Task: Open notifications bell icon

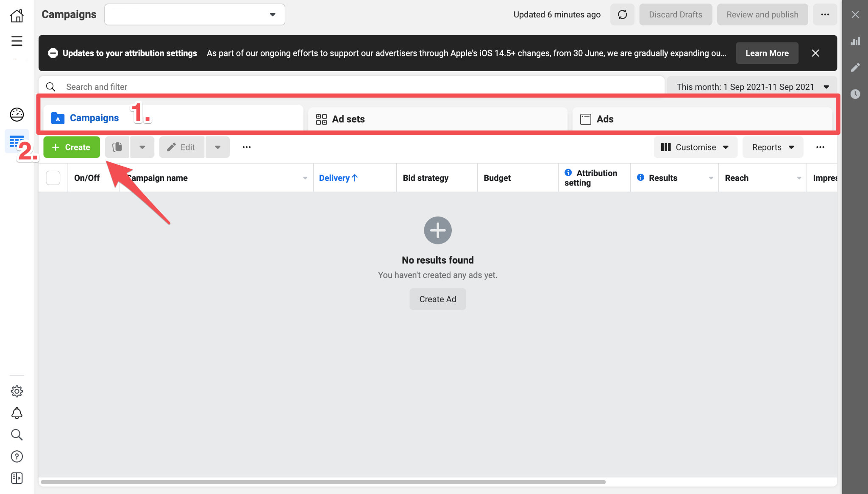Action: (x=17, y=413)
